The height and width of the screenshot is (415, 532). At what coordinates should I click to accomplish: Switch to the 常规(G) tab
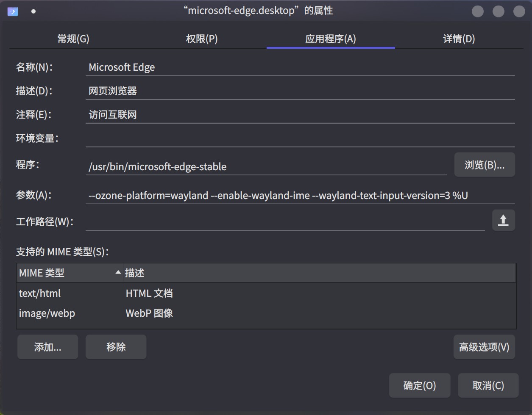[73, 39]
